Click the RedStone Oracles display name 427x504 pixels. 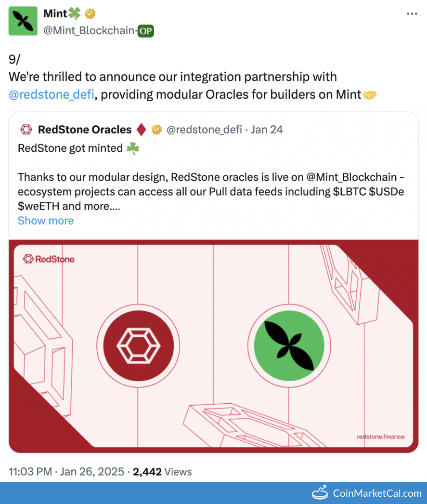click(84, 130)
